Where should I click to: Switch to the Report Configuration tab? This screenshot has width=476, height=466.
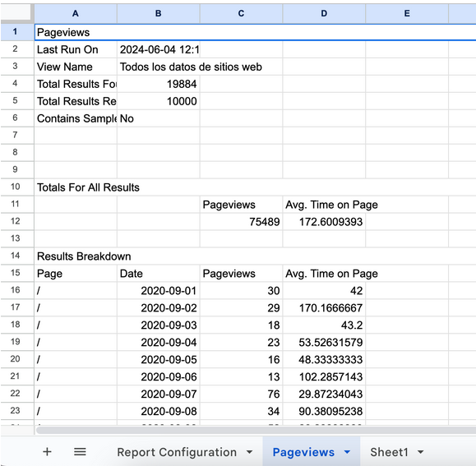pos(177,452)
